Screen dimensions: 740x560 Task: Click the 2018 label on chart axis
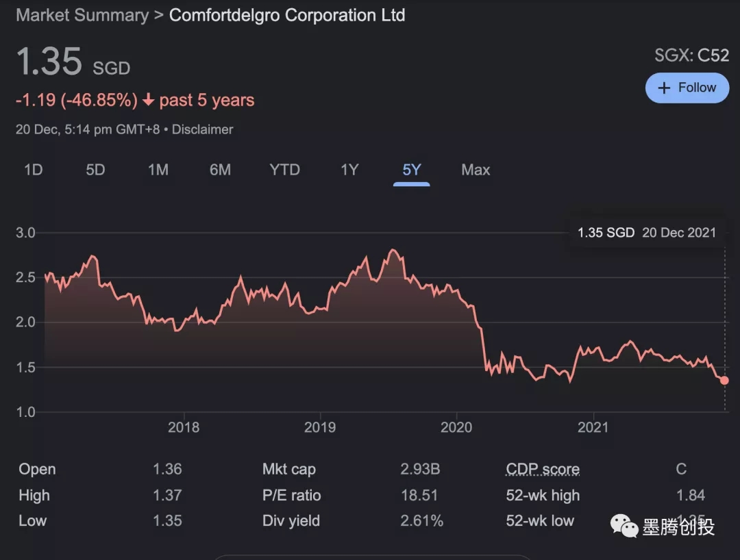(184, 428)
